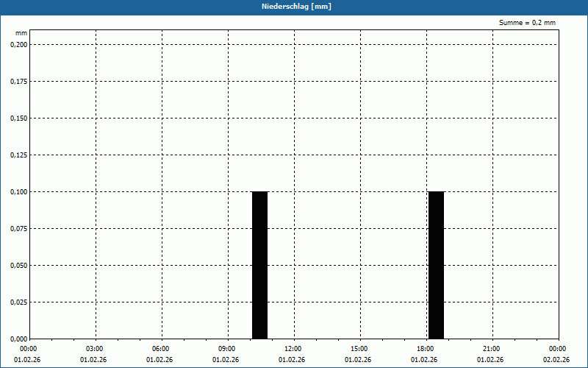588x368 pixels.
Task: Select the precipitation bar after 09:00
Action: pos(260,265)
